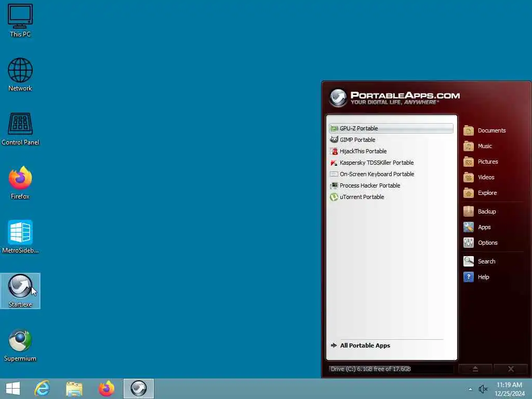Close the PortableApps menu with X

coord(511,369)
